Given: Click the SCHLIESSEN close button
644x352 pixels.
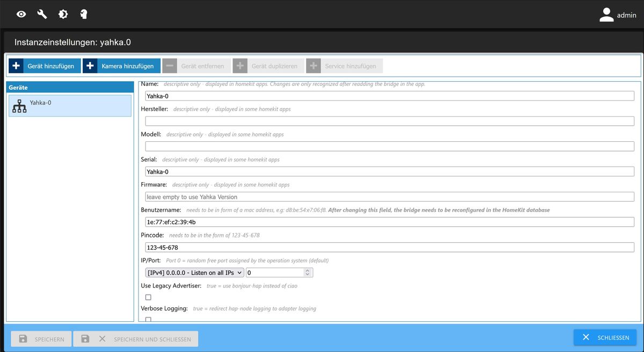Looking at the screenshot, I should pos(605,337).
